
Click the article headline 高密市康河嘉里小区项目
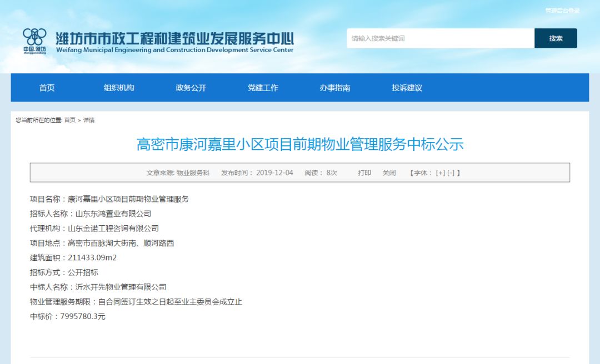(300, 144)
